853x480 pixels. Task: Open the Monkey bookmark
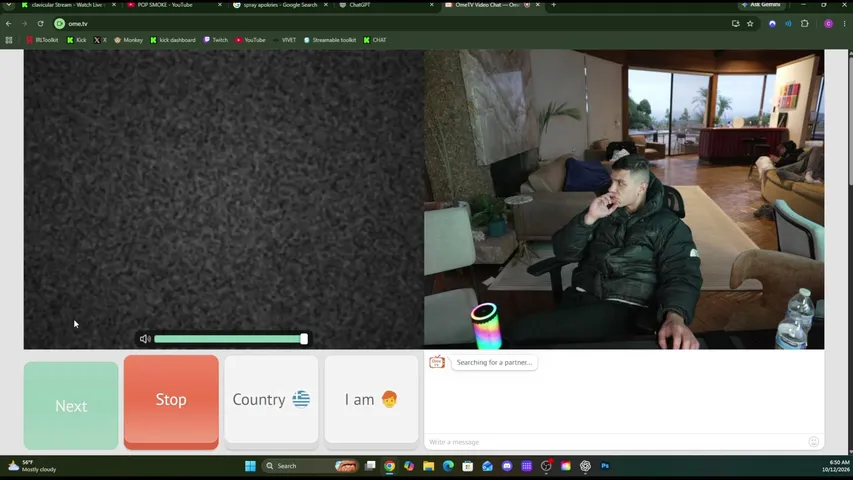(x=128, y=40)
